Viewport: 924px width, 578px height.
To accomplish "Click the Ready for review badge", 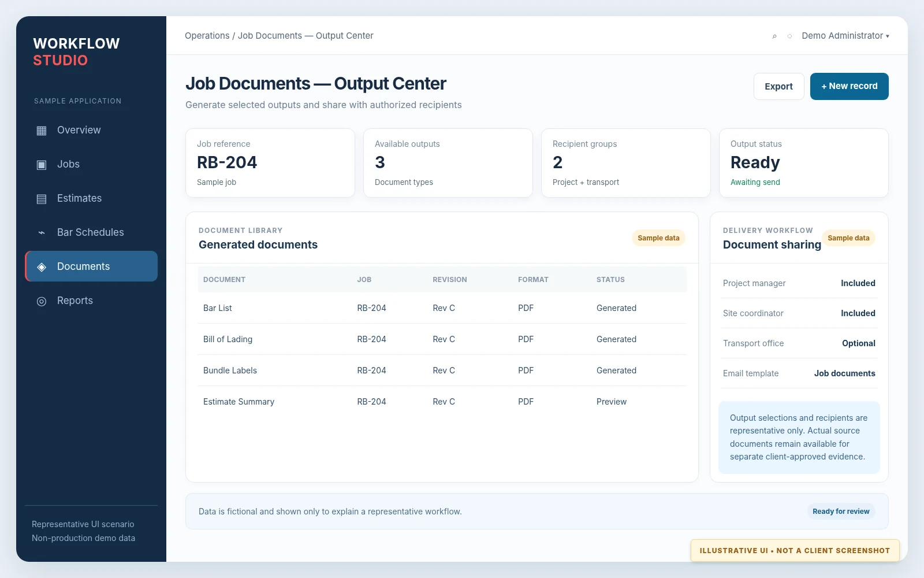I will pos(841,512).
